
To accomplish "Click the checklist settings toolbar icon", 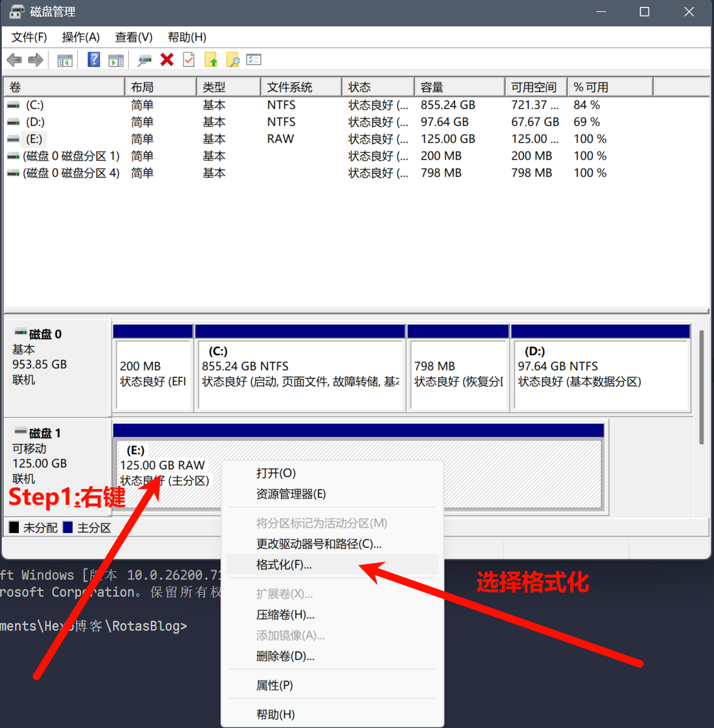I will (x=254, y=60).
